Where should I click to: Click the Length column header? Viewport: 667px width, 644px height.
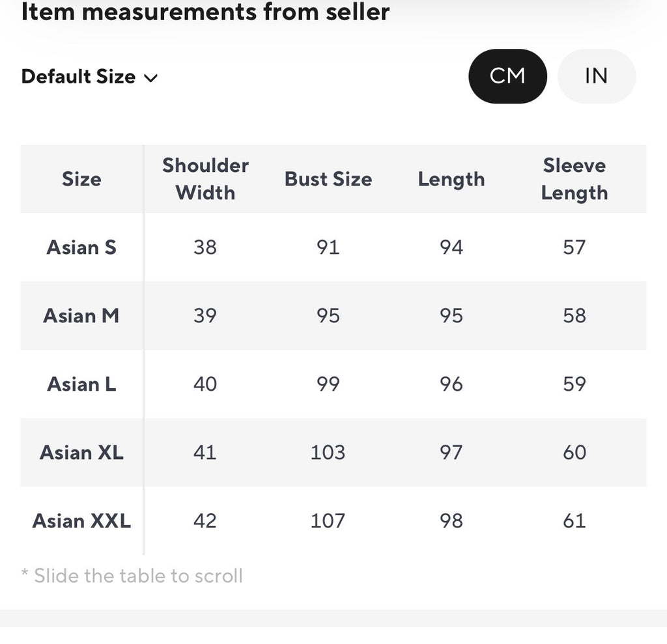pyautogui.click(x=451, y=179)
